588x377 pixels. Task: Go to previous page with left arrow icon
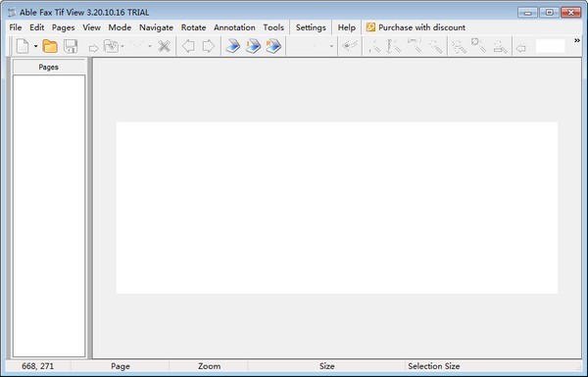pos(188,46)
